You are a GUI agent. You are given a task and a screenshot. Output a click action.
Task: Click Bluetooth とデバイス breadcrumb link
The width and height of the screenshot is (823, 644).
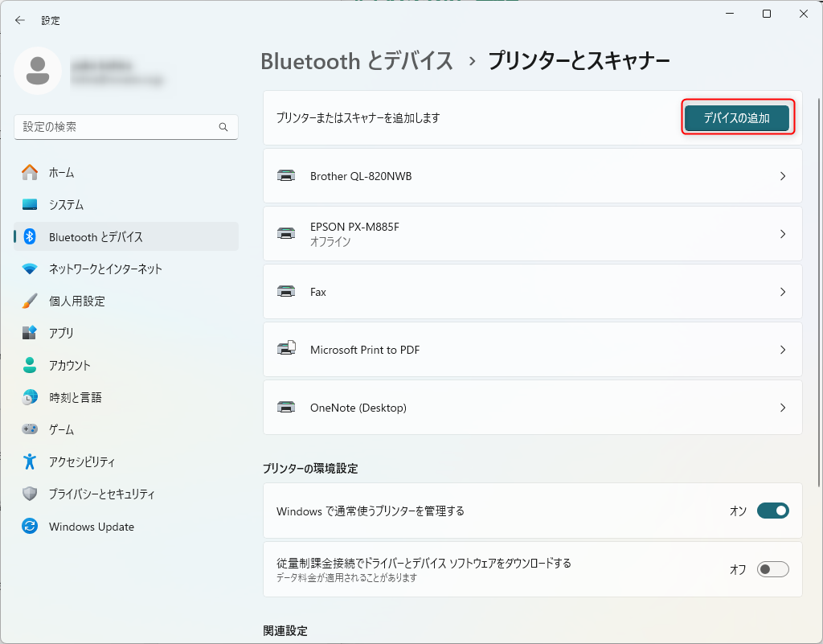(x=357, y=61)
